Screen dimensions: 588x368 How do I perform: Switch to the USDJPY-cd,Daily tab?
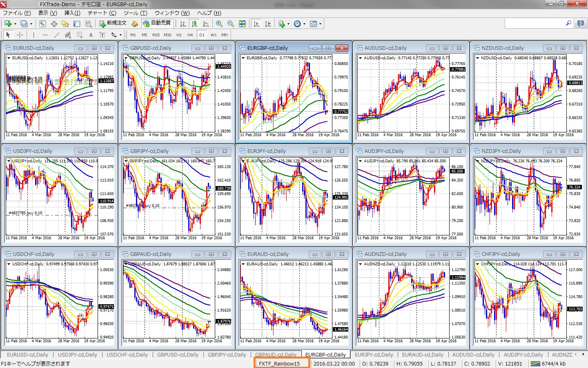coord(78,355)
